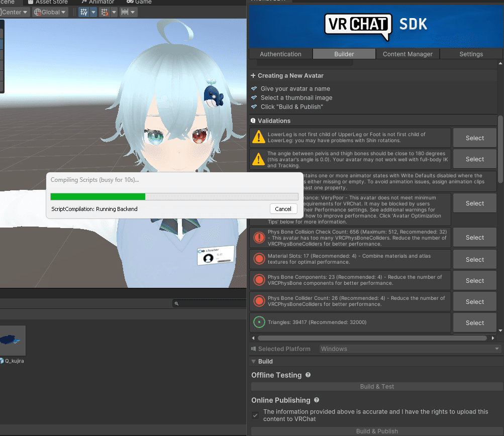Select the VeryPoor performance warning's object
Viewport: 504px width, 436px height.
coord(475,203)
